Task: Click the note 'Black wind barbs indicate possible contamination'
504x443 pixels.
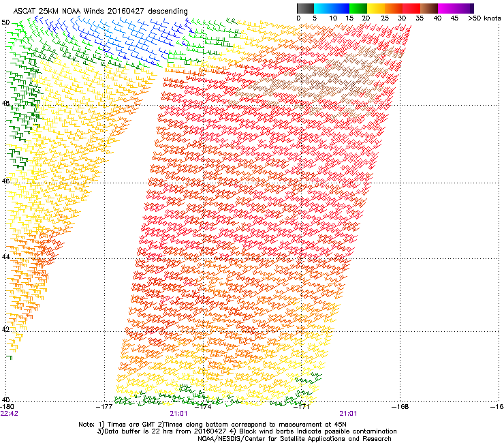Action: click(x=317, y=431)
